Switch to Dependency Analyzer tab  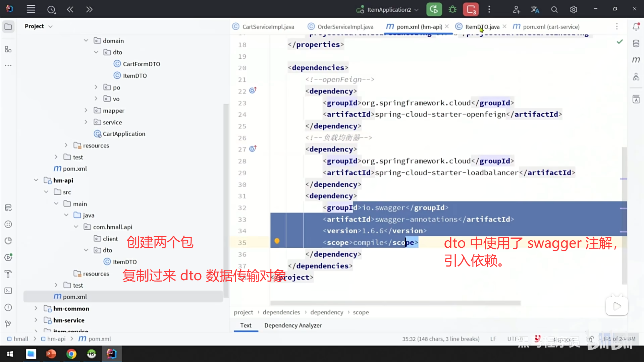point(292,325)
